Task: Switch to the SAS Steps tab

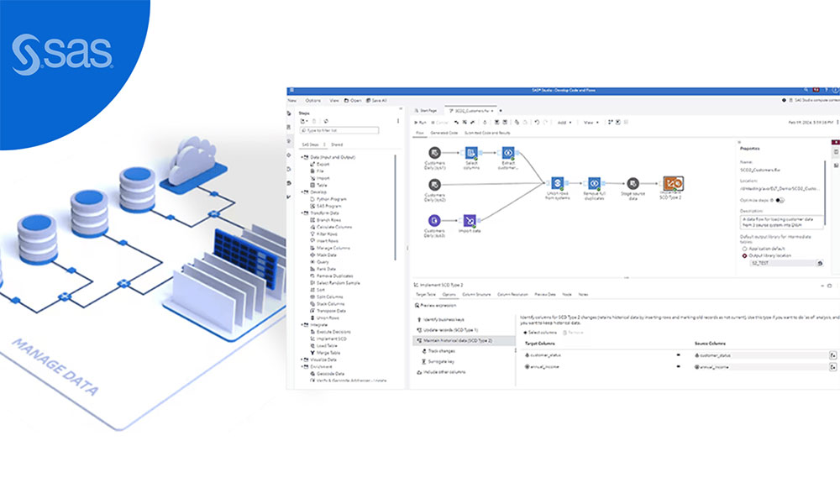Action: pos(310,144)
